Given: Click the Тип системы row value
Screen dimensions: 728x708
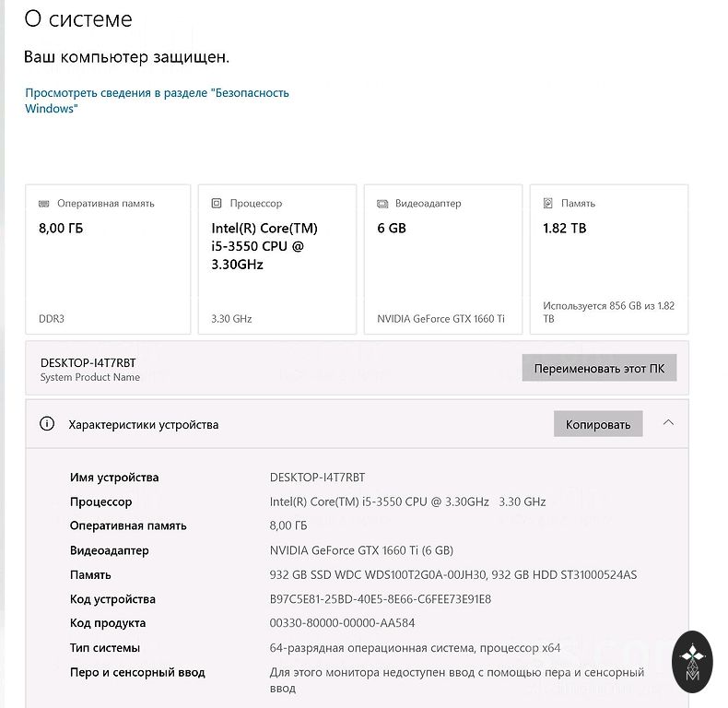Looking at the screenshot, I should 415,648.
